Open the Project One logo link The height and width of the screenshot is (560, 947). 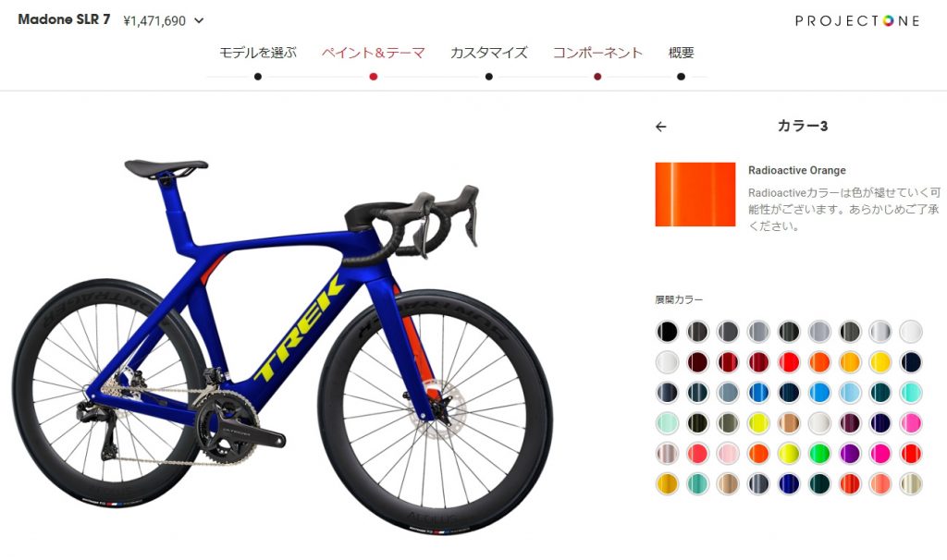click(x=857, y=21)
